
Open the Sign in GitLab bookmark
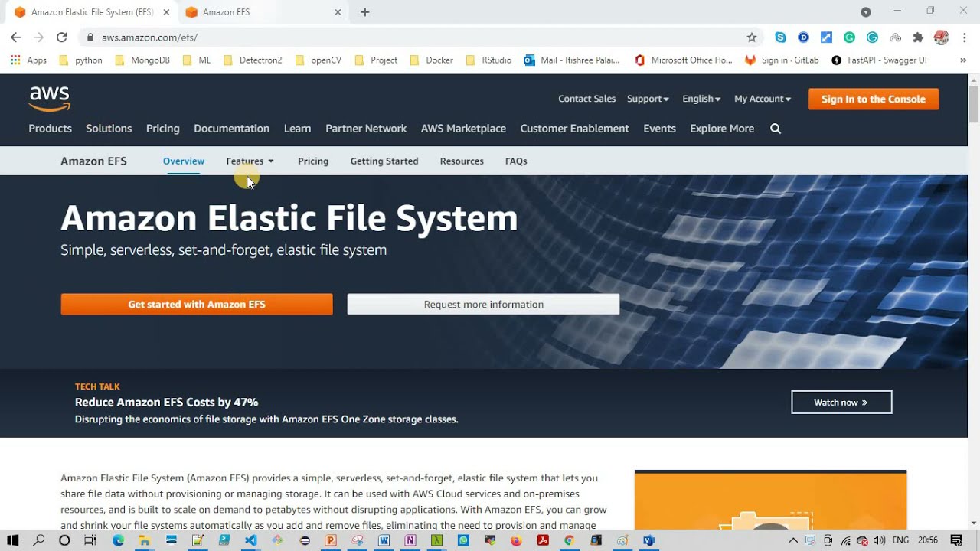pos(782,60)
